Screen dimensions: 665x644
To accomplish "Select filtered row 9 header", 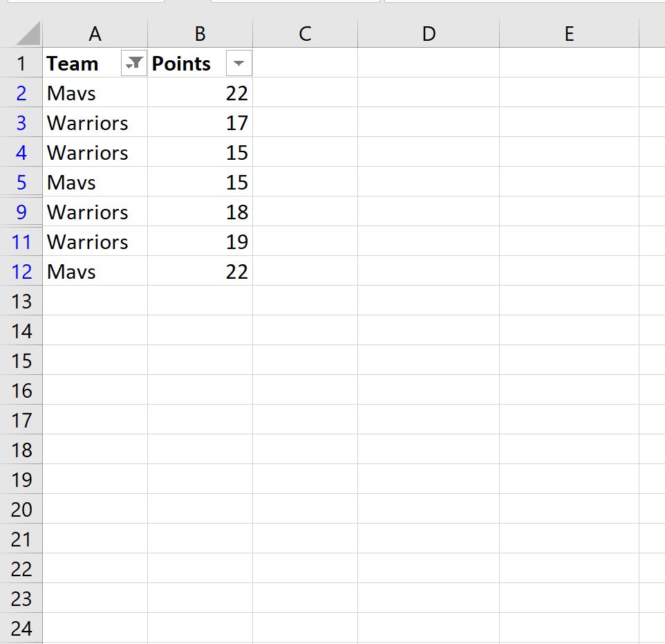I will coord(21,212).
